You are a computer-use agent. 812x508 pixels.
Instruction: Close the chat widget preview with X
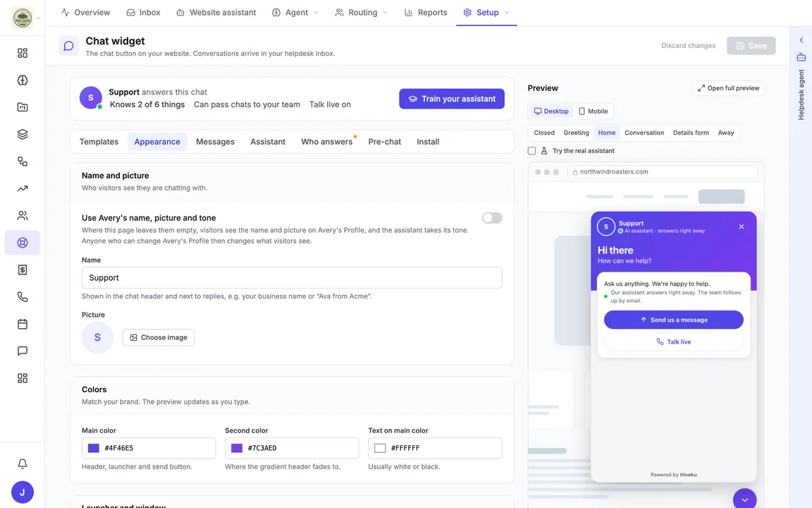click(x=741, y=226)
